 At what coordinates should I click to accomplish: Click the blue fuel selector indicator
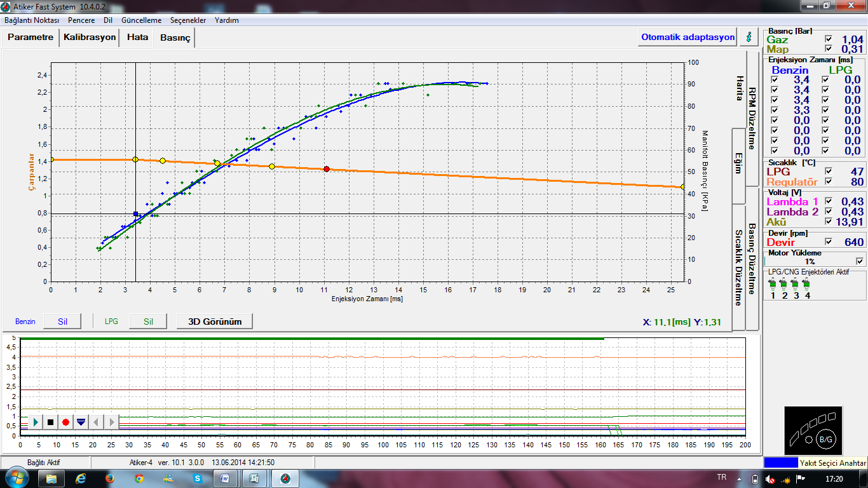point(780,463)
